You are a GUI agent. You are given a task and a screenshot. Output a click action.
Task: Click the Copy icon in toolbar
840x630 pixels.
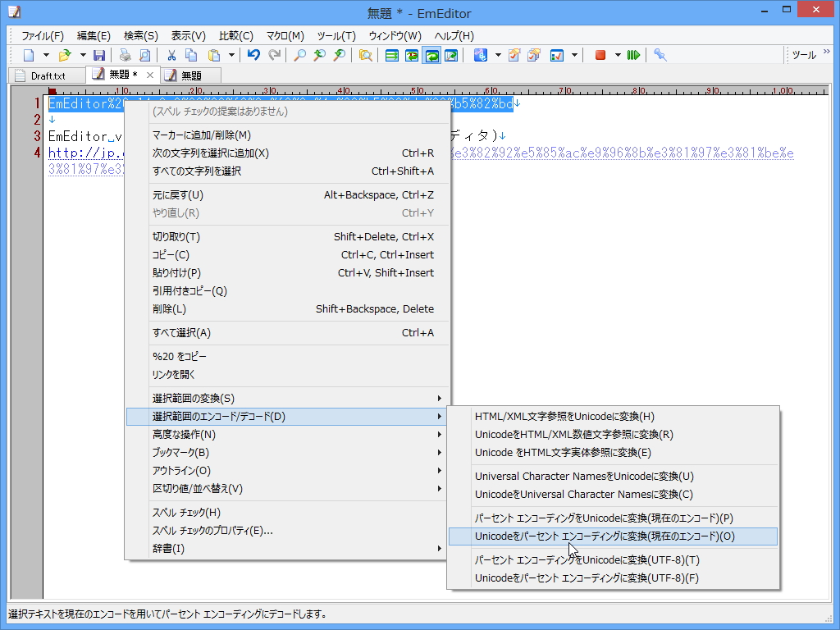tap(191, 55)
